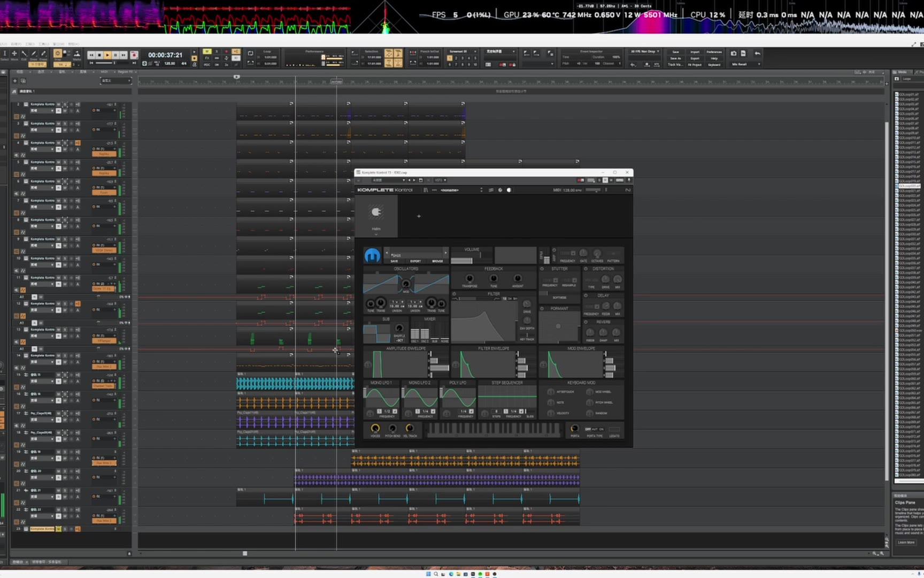This screenshot has width=924, height=578.
Task: Click EXPORT in Helm preset bar
Action: pos(415,261)
